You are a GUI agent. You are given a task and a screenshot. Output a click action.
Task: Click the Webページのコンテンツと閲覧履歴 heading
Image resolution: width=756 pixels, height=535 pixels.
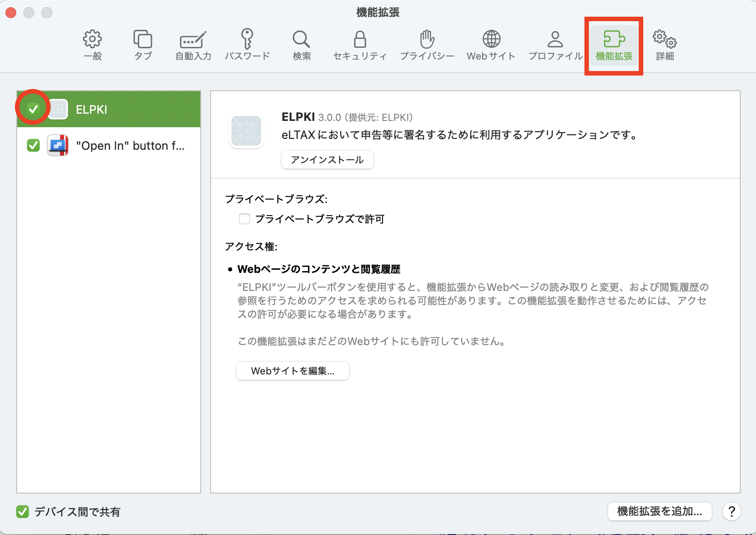(x=319, y=269)
